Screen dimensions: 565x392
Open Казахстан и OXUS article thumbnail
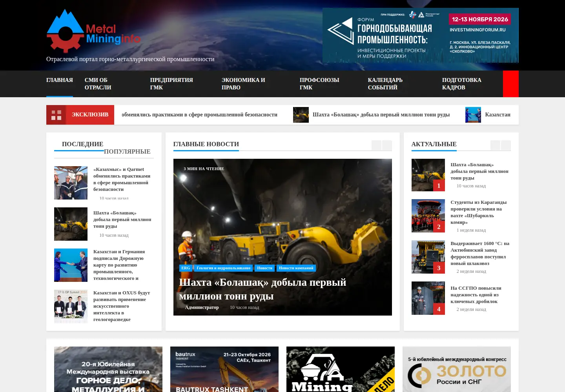[71, 306]
